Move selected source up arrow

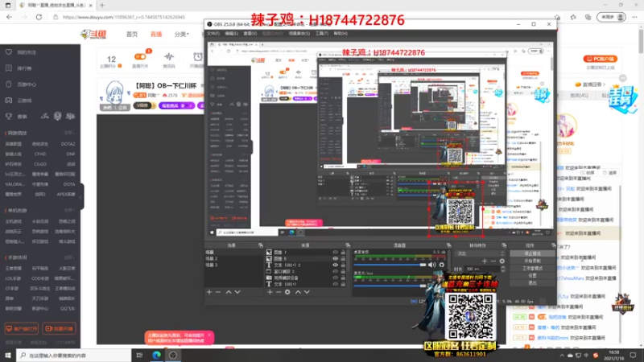(298, 292)
